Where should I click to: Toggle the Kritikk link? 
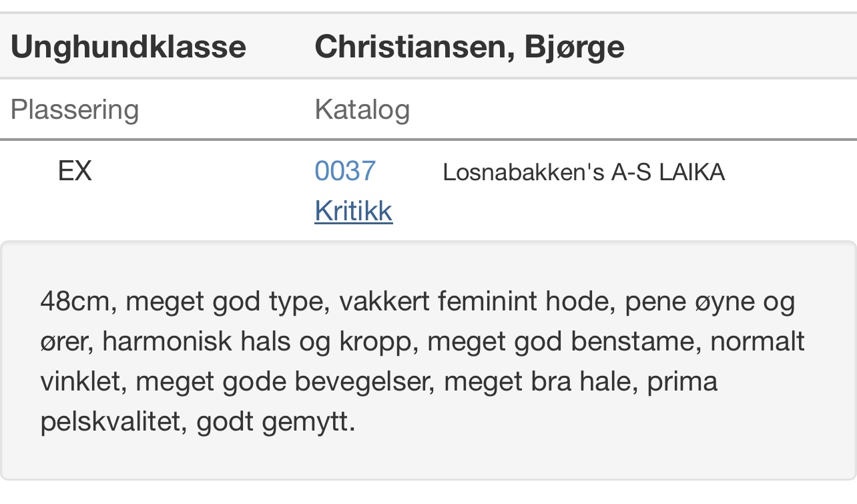[x=353, y=211]
